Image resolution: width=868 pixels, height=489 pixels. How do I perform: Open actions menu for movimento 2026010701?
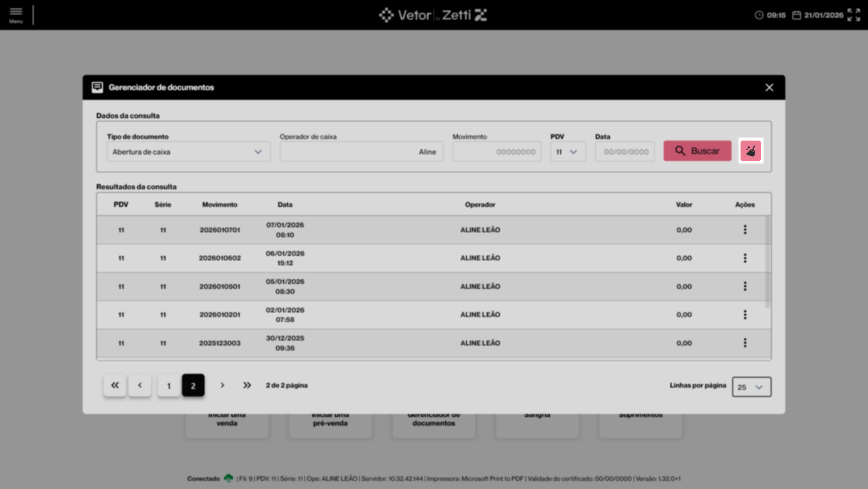pyautogui.click(x=745, y=230)
